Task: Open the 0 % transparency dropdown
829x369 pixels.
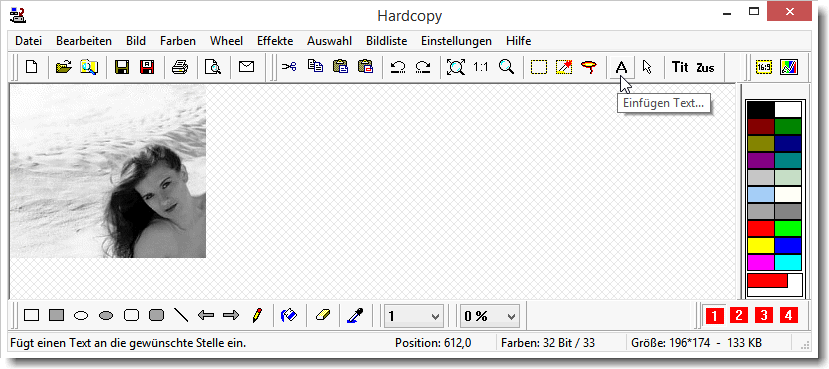Action: coord(490,316)
